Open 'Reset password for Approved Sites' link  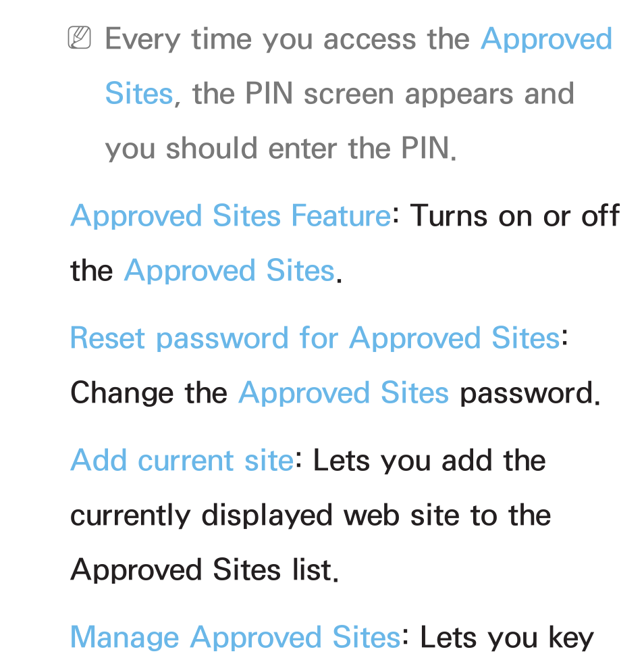click(315, 339)
